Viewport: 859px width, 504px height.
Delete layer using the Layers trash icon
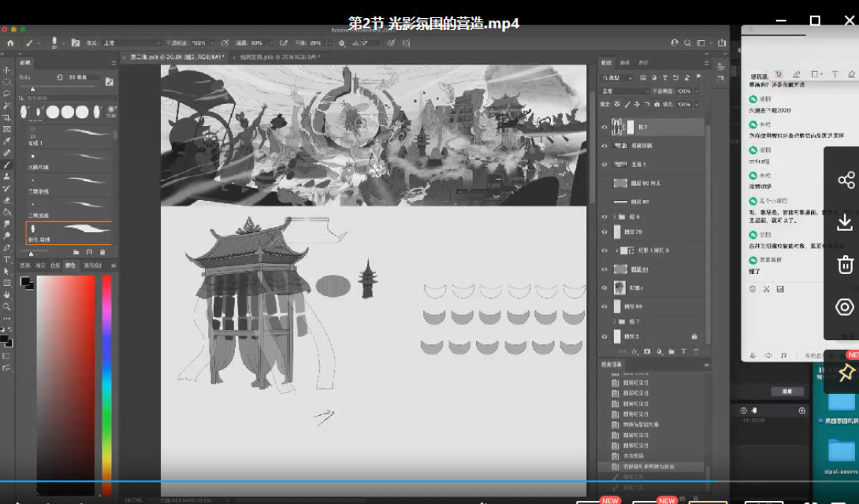point(697,352)
